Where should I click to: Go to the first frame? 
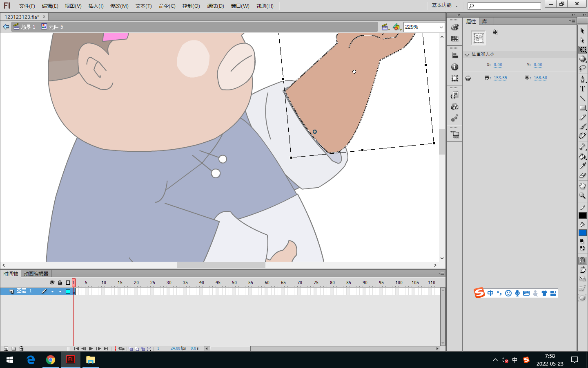tap(76, 349)
